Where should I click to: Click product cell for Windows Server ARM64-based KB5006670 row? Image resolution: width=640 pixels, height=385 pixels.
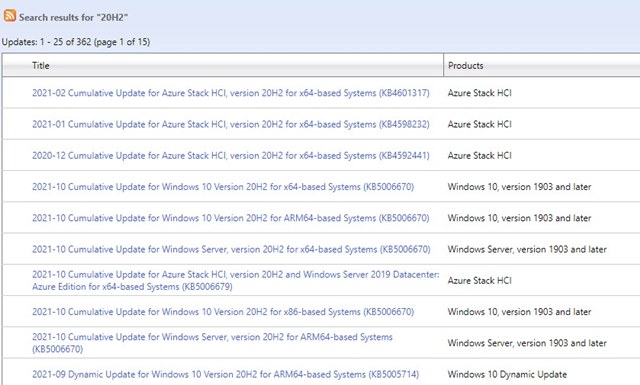coord(527,343)
